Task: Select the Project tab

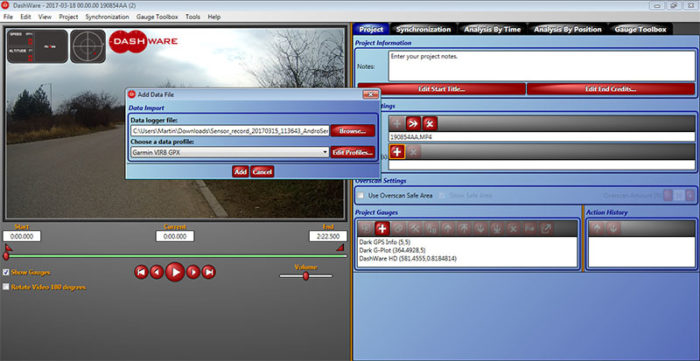Action: pyautogui.click(x=371, y=29)
